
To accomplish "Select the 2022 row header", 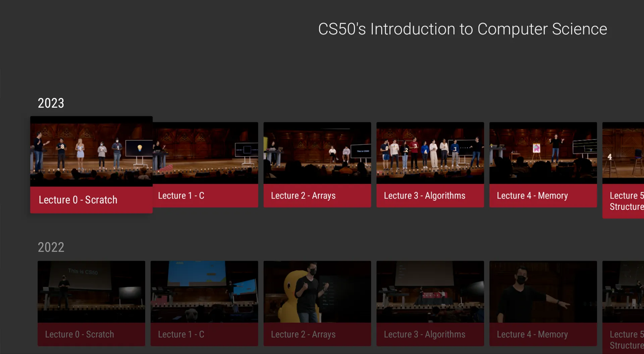I will point(51,247).
